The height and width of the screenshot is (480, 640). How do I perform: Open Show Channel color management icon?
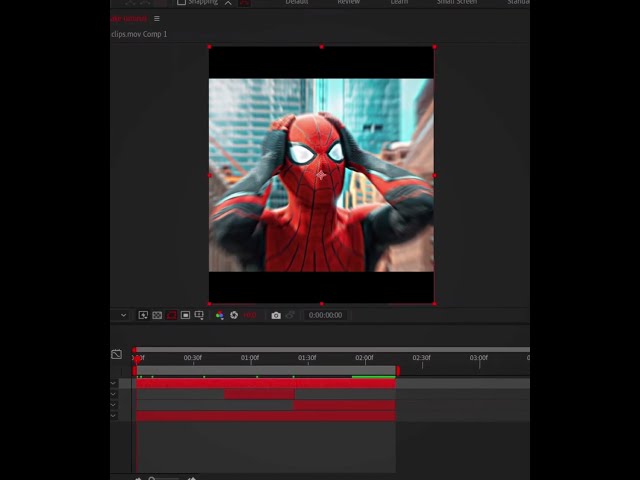point(220,315)
